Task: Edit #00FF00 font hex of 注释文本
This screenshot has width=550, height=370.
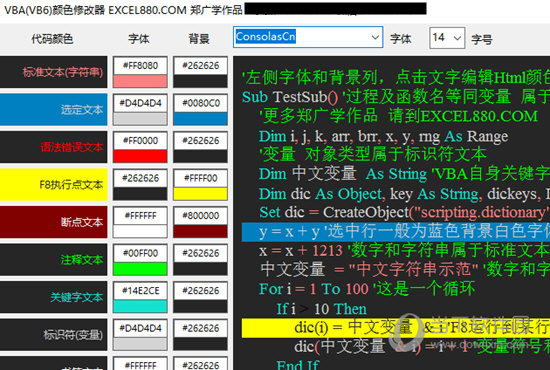Action: (140, 253)
